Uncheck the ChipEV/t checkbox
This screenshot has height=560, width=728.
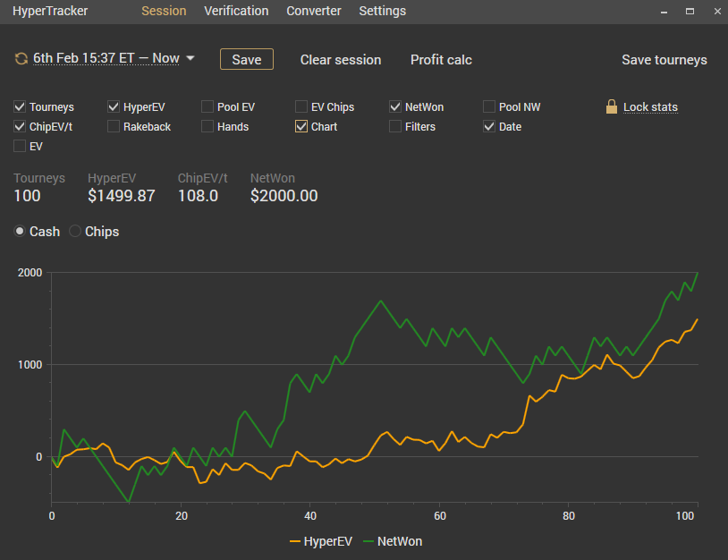click(x=20, y=126)
